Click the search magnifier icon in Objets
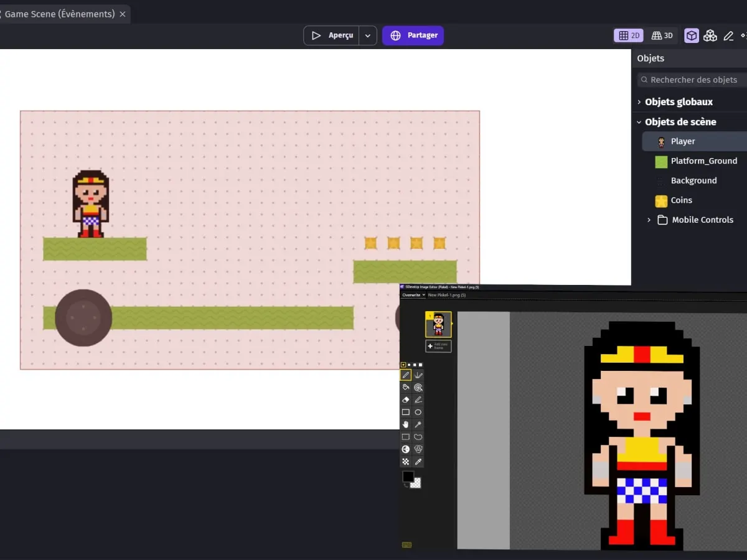The image size is (747, 560). [x=644, y=80]
